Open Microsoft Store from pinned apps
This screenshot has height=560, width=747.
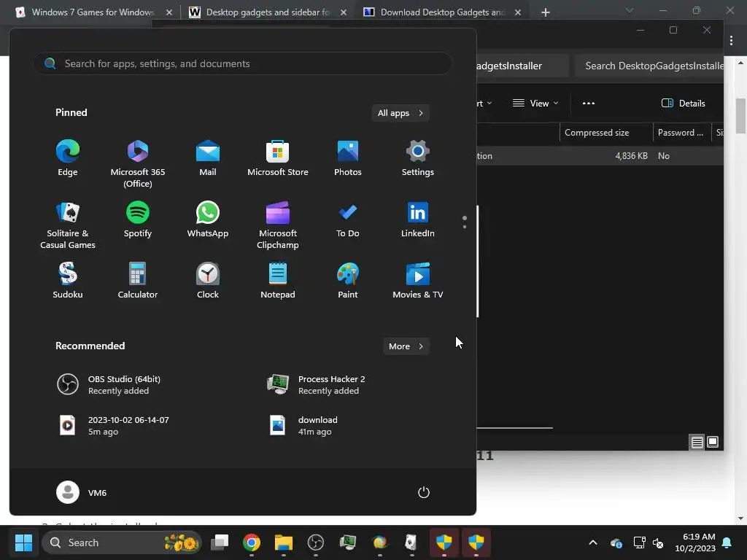coord(278,158)
